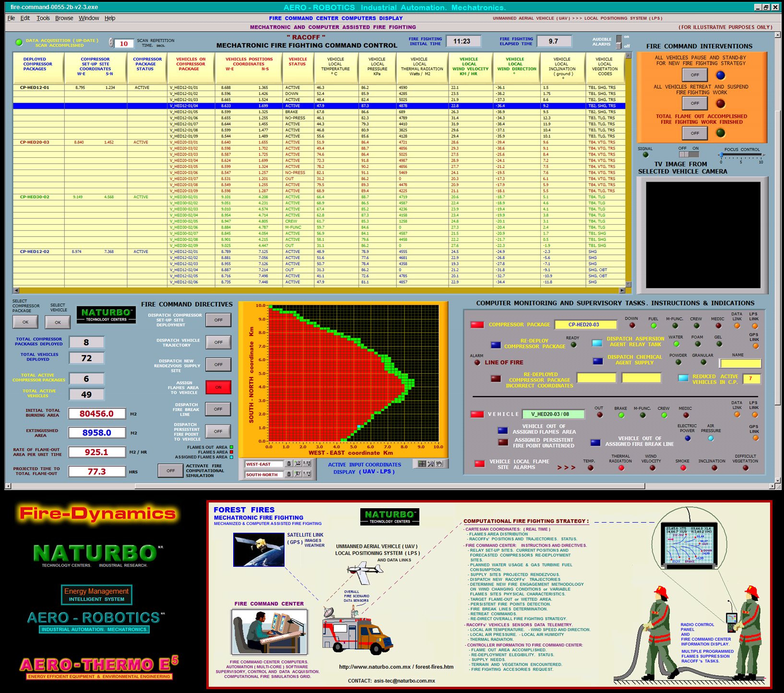
Task: Click OK under Select Vehicle
Action: (58, 323)
